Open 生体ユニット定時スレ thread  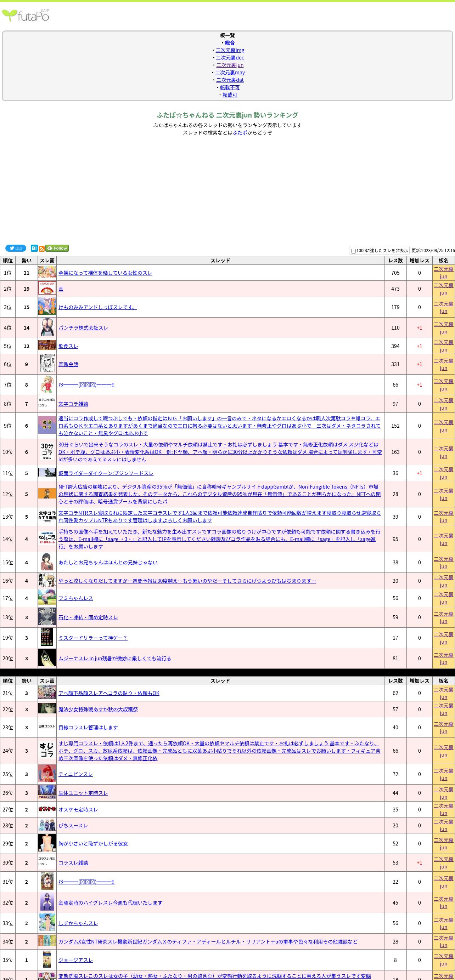(83, 793)
